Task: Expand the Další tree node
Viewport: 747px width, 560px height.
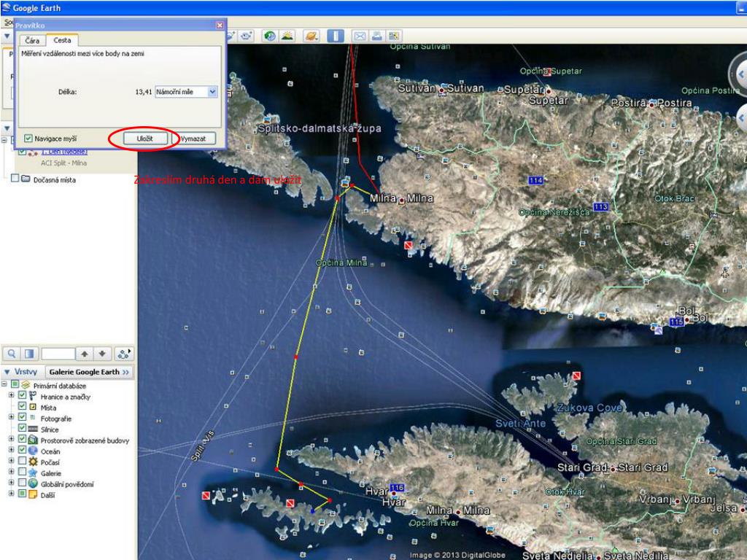Action: (12, 494)
